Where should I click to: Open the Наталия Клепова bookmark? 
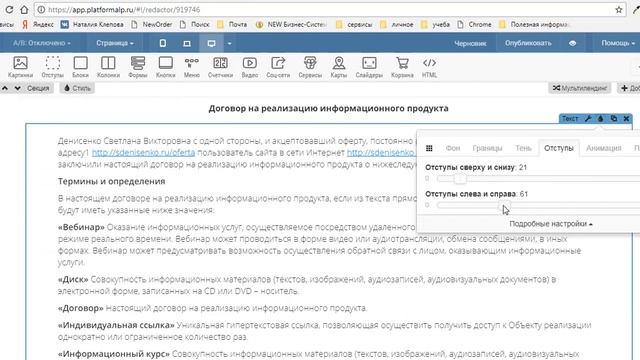pyautogui.click(x=92, y=24)
